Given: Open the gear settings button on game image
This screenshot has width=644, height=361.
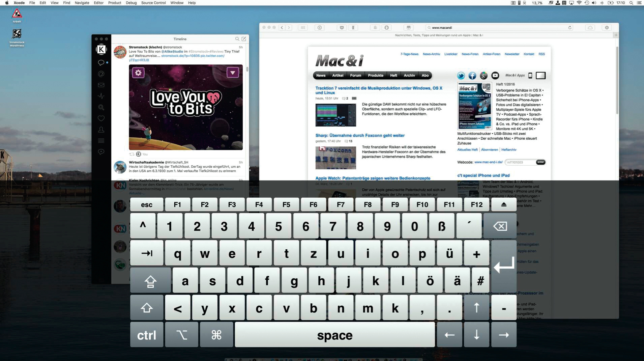Looking at the screenshot, I should pyautogui.click(x=138, y=73).
